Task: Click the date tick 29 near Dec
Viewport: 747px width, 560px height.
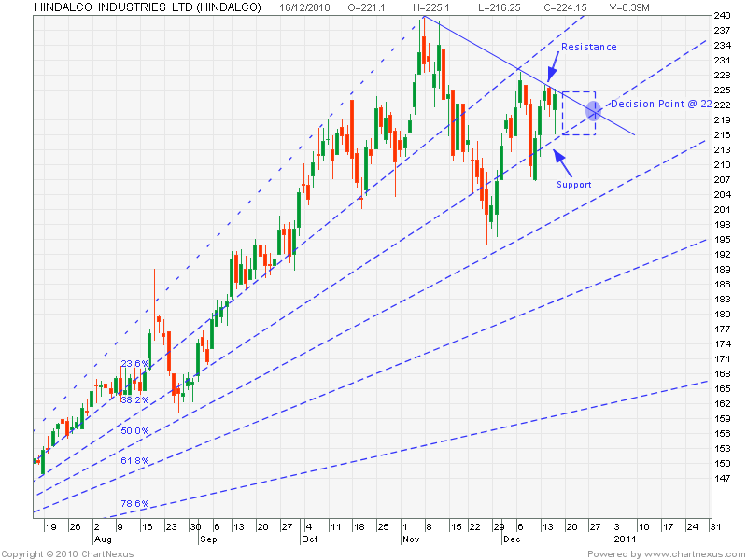Action: coord(499,527)
